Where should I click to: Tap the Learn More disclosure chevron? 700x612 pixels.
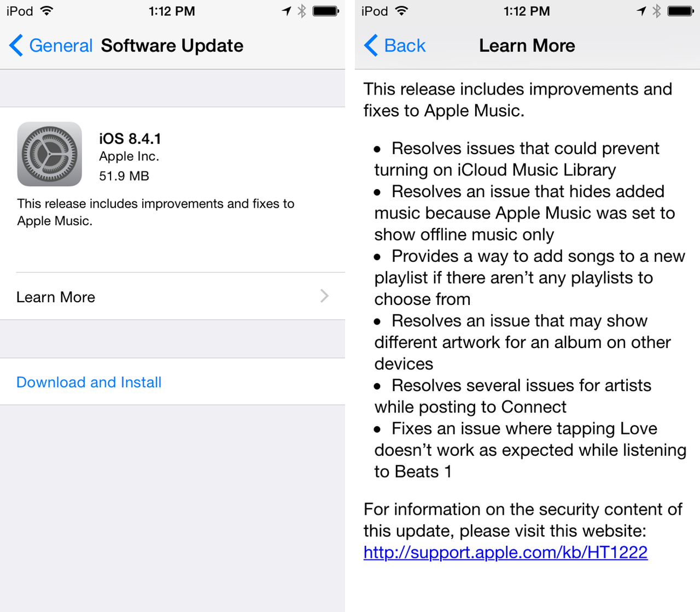tap(324, 296)
